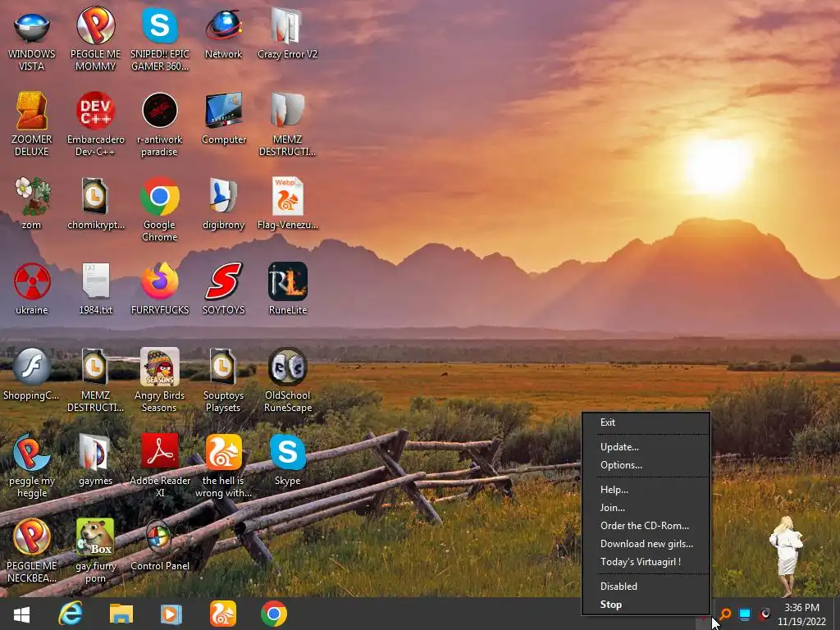
Task: Choose Download new girls... menu entry
Action: [646, 544]
